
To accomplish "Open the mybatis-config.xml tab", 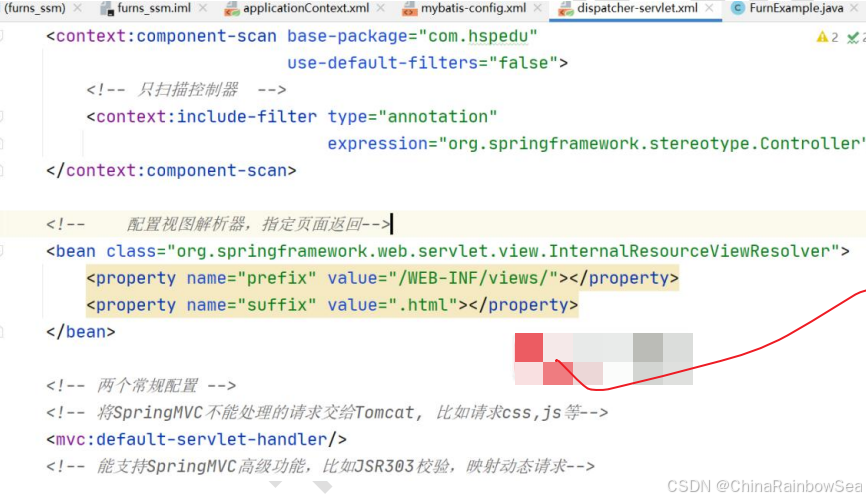I will click(x=466, y=8).
